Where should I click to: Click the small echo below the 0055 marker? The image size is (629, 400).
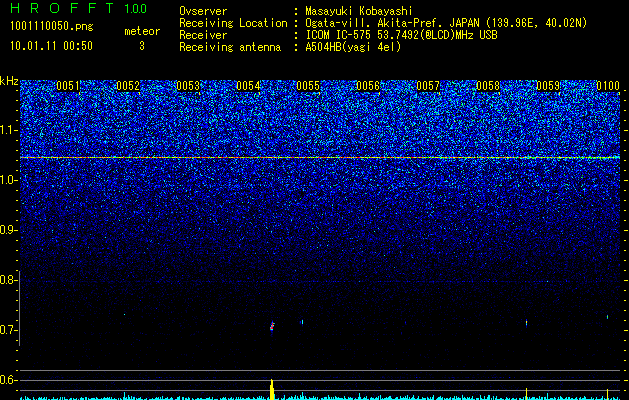(302, 322)
